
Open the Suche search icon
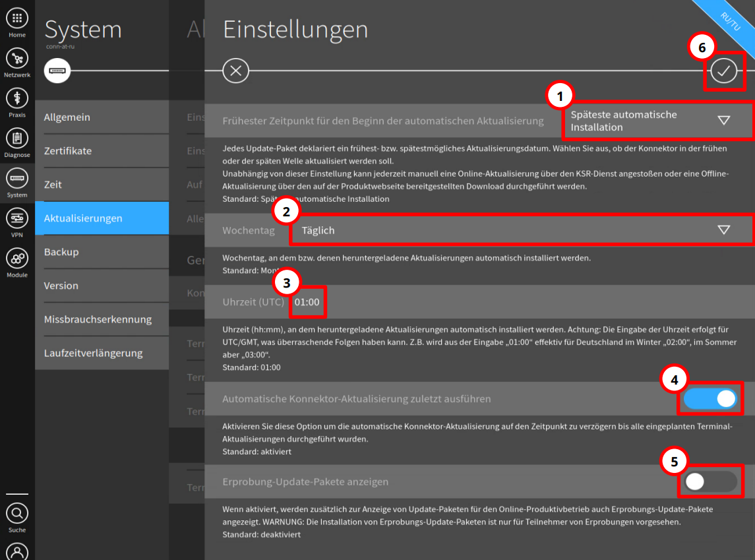click(17, 513)
